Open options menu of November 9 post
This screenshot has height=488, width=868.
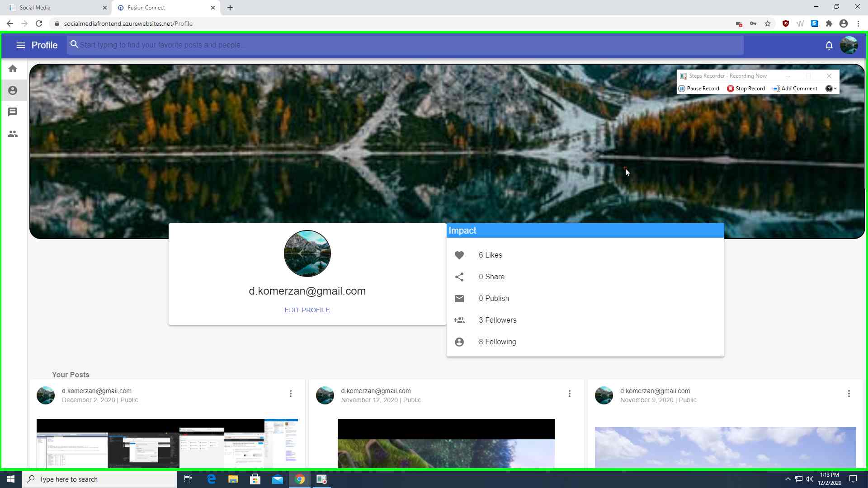coord(849,394)
